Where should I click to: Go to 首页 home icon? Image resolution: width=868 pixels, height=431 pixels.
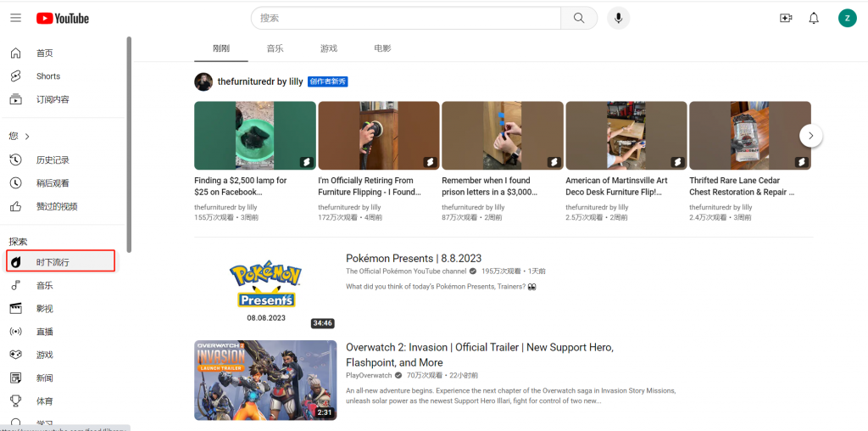click(x=16, y=53)
